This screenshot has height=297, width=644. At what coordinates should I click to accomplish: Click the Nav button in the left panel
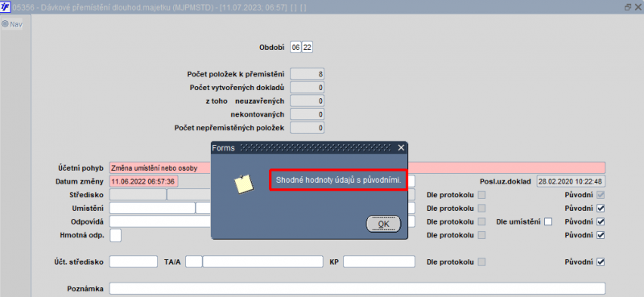click(x=12, y=24)
